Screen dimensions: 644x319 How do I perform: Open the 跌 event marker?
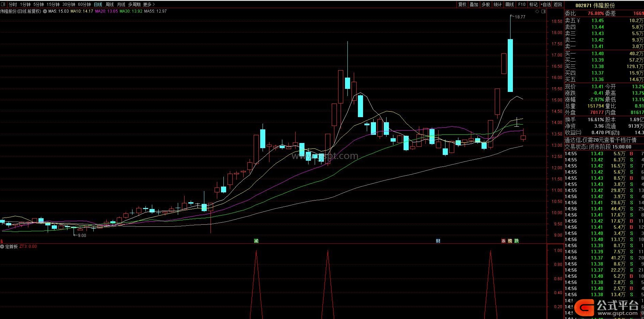click(517, 241)
